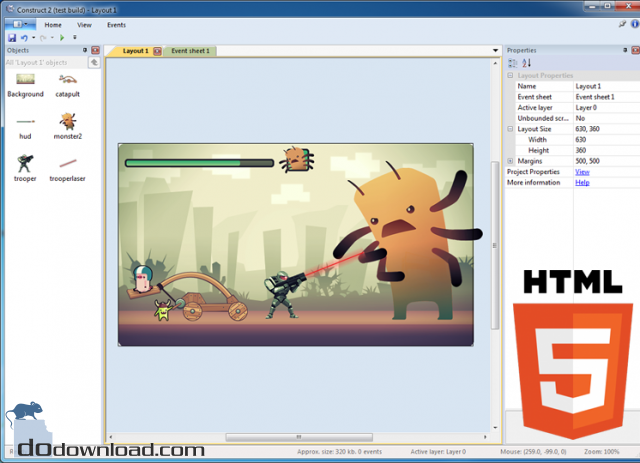
Task: Click the Construct 2 title bar app icon
Action: click(10, 9)
